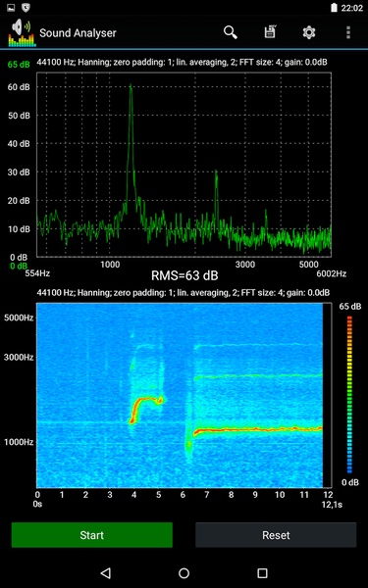The height and width of the screenshot is (588, 368).
Task: Tap the Android home circle button
Action: tap(184, 572)
